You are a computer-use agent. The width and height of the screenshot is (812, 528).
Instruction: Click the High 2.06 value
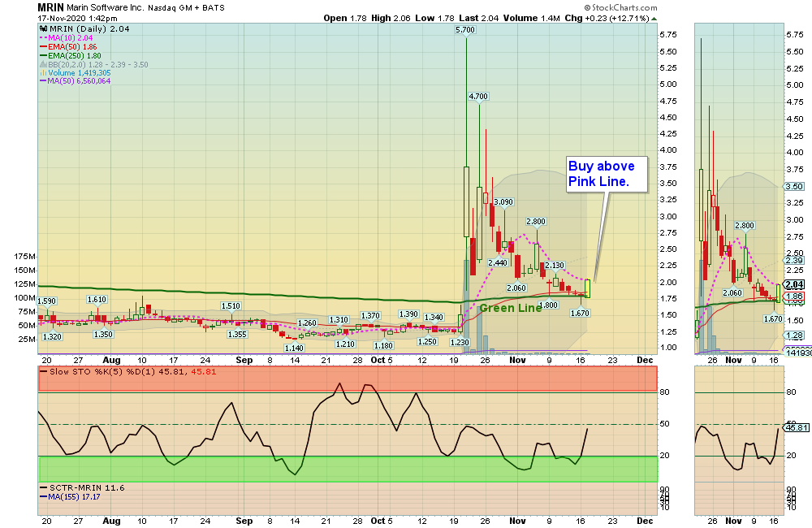point(391,18)
